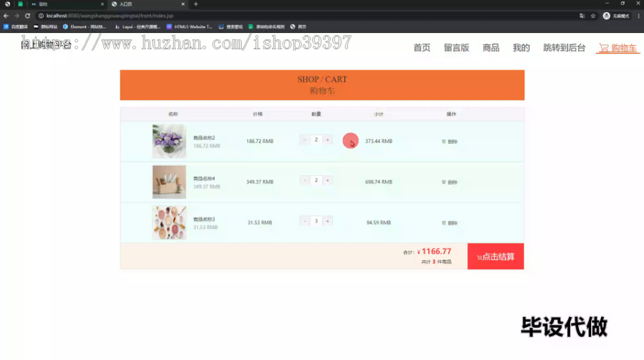Click the pinned globe tab icon

click(x=7, y=4)
